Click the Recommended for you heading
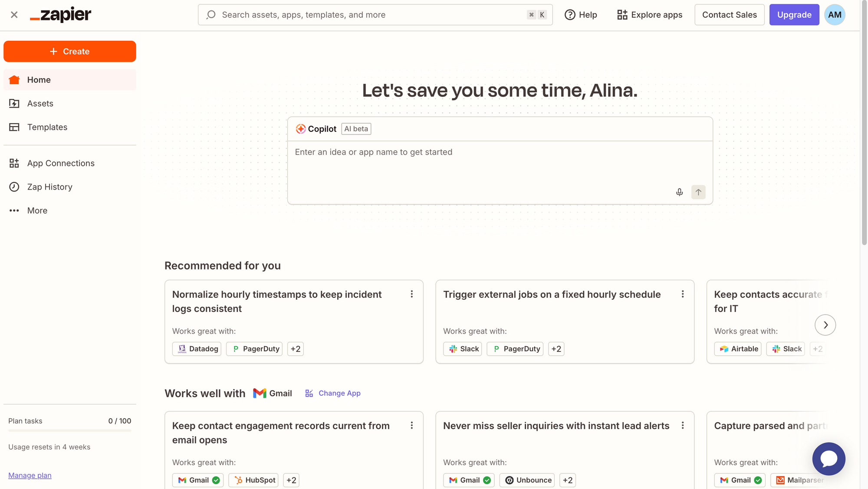This screenshot has height=489, width=868. click(x=223, y=266)
